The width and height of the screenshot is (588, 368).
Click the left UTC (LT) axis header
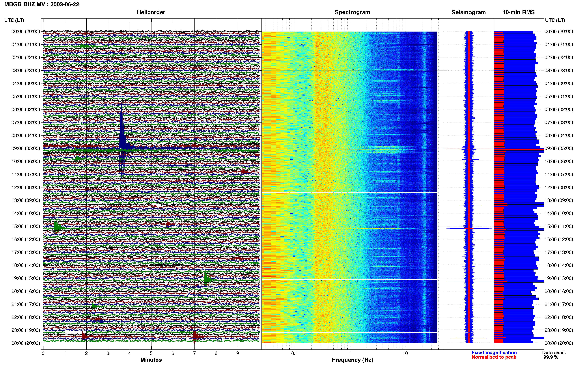(14, 20)
